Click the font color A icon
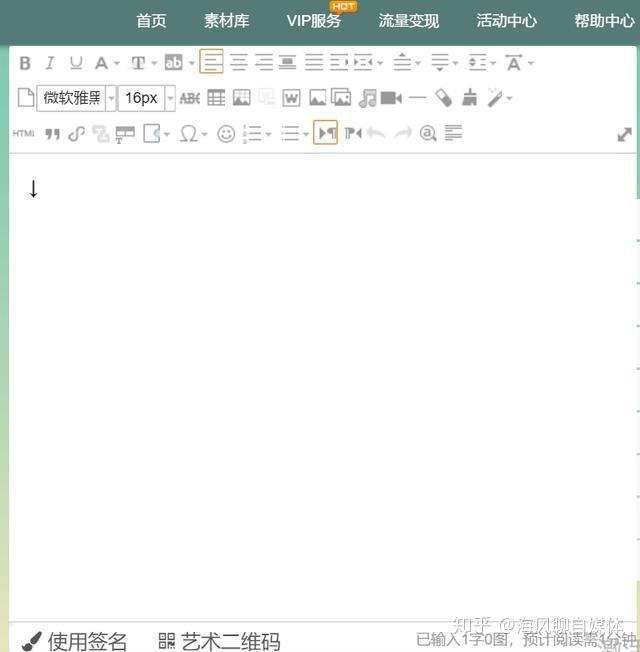The height and width of the screenshot is (652, 640). [101, 63]
